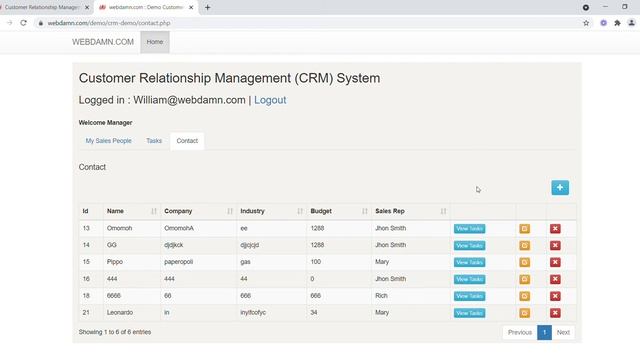View Tasks for contact Id 18
Image resolution: width=640 pixels, height=360 pixels.
469,296
